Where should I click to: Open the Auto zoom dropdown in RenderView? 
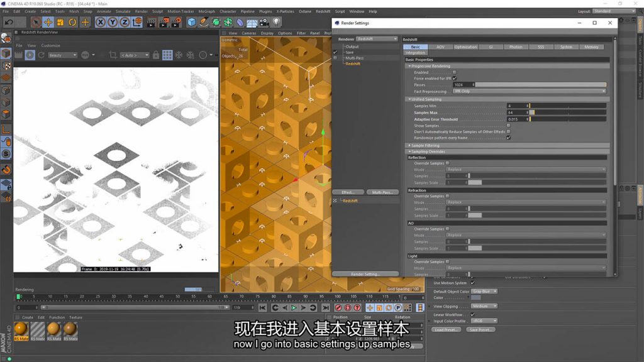pyautogui.click(x=135, y=55)
